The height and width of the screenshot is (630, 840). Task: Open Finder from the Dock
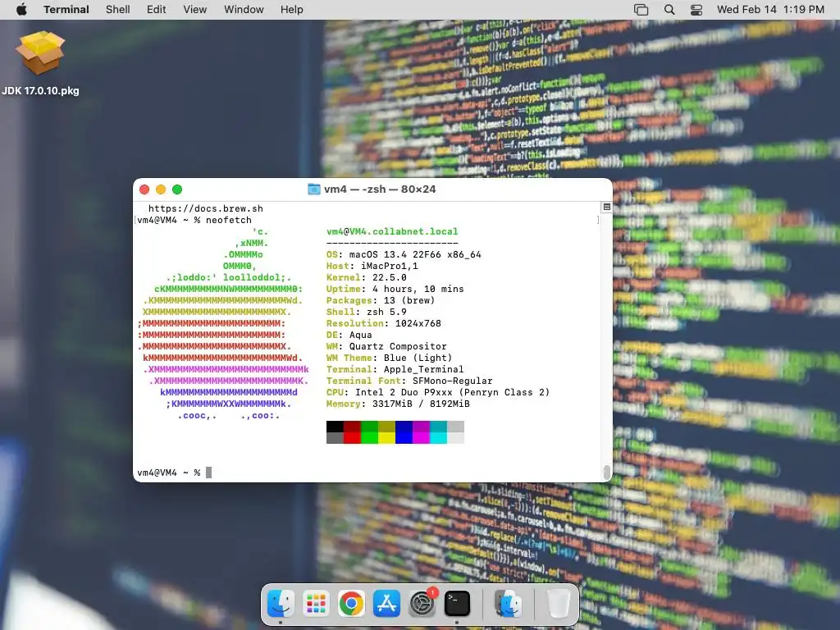[x=281, y=604]
